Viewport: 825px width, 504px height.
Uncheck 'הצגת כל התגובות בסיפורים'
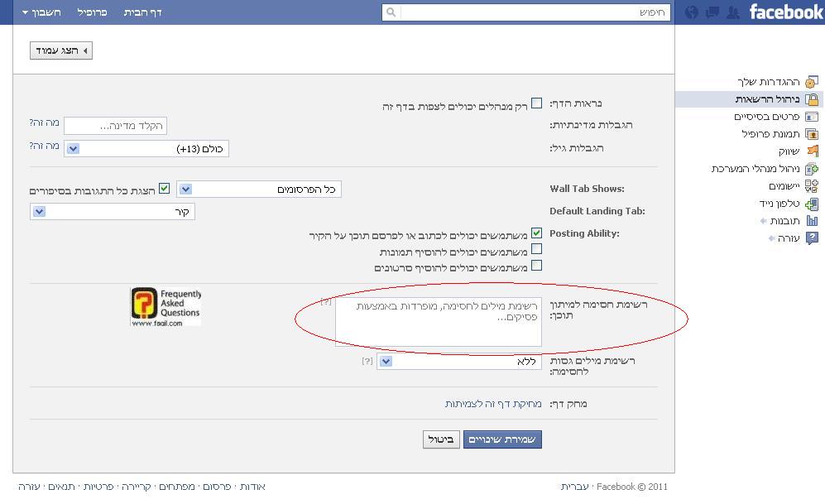[165, 188]
